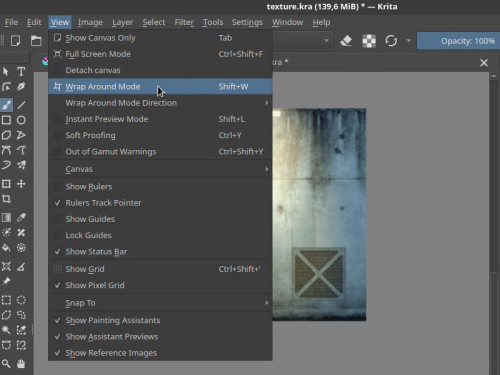Select the Assistant tool
The image size is (500, 375).
(x=6, y=266)
